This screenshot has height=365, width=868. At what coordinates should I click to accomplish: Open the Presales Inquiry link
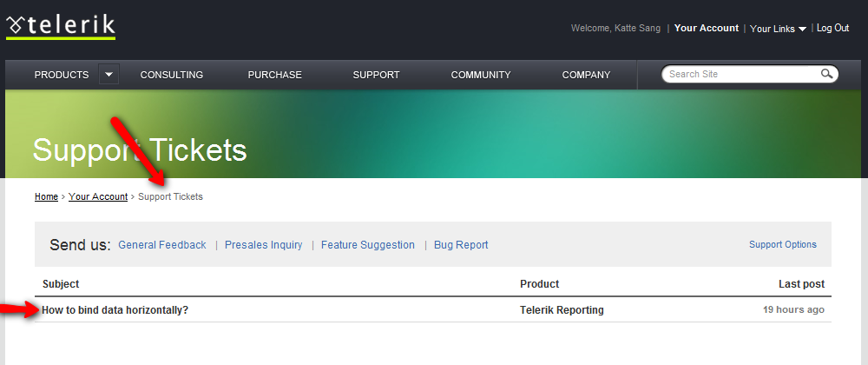264,245
